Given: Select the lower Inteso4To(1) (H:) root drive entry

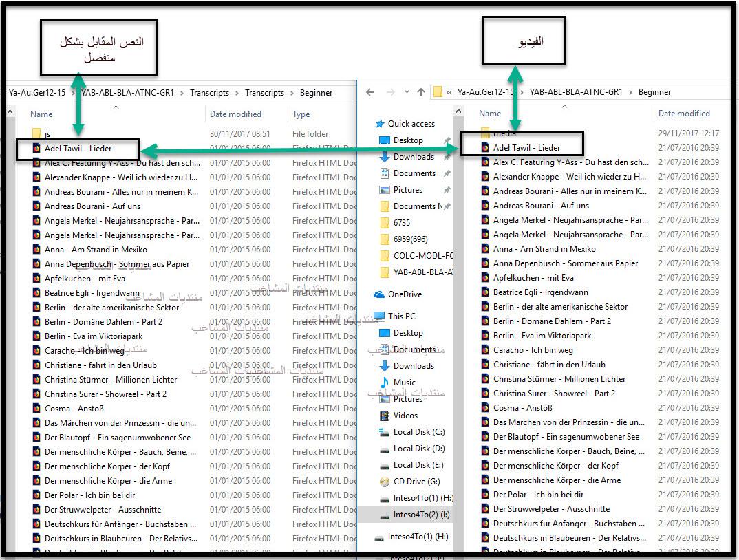Looking at the screenshot, I should 418,537.
